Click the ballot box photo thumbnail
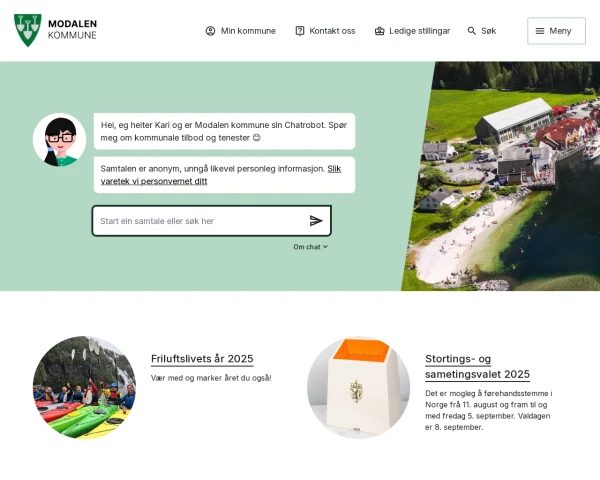 (x=359, y=387)
